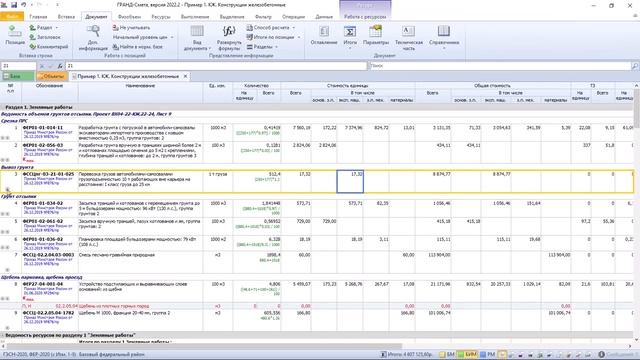Open the Оглавление document icon
Image resolution: width=640 pixels, height=360 pixels.
pos(324,32)
